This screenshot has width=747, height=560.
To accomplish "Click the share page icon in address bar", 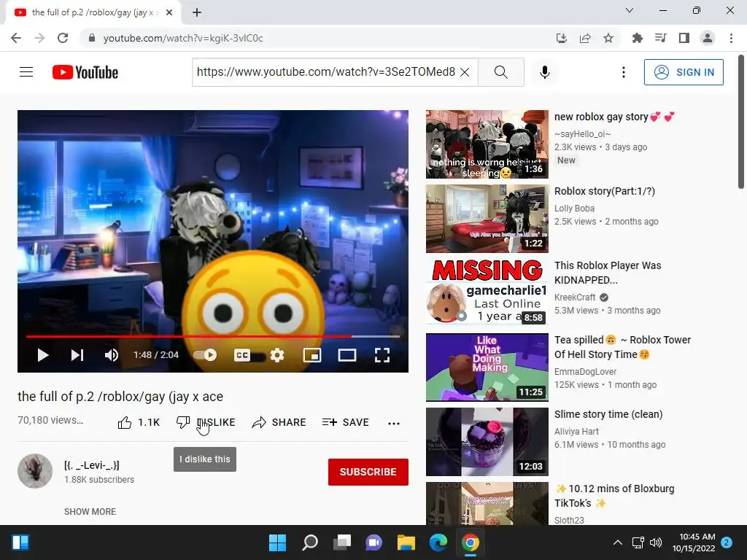I will (x=585, y=38).
